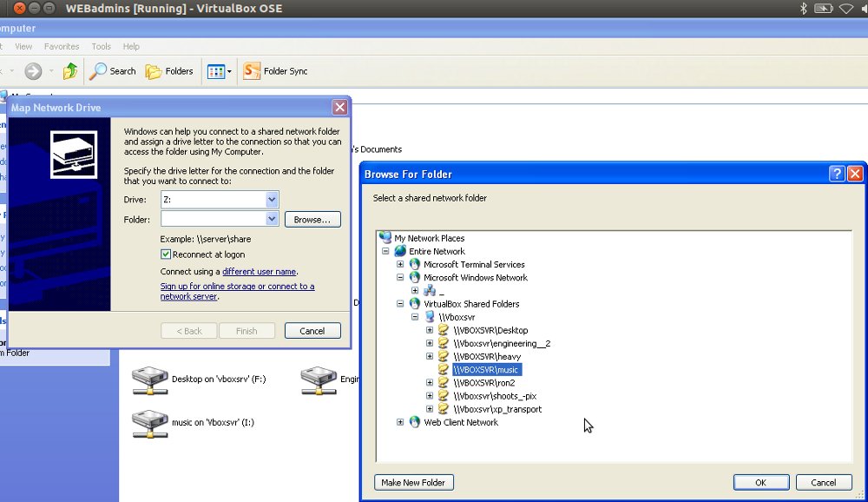The height and width of the screenshot is (502, 868).
Task: Click the Web Client Network icon
Action: coord(415,422)
